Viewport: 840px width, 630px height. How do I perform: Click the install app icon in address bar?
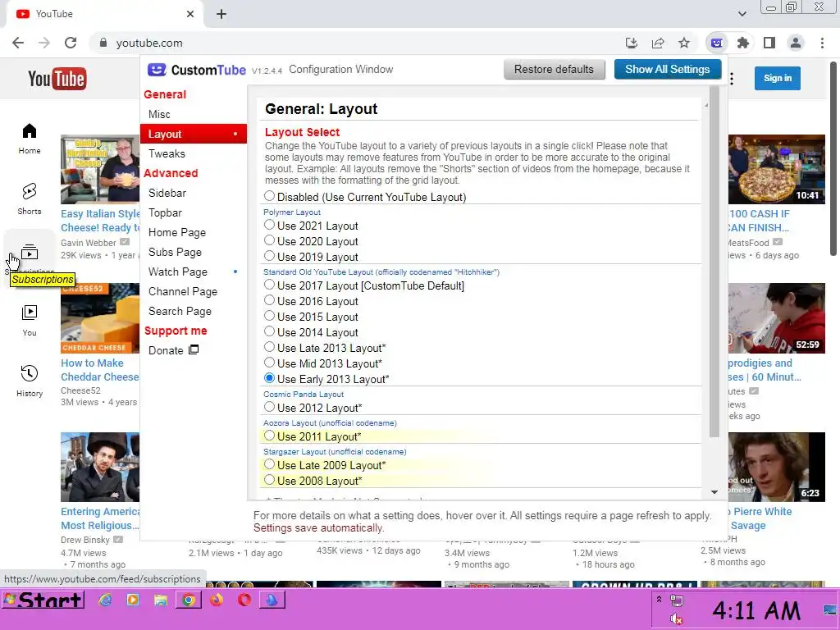(632, 43)
